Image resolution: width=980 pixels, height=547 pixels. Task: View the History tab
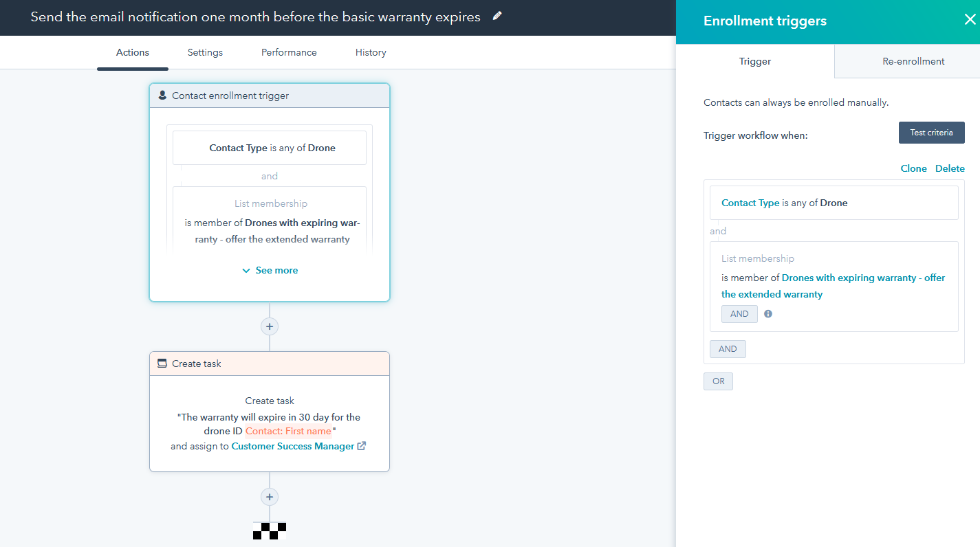tap(371, 52)
